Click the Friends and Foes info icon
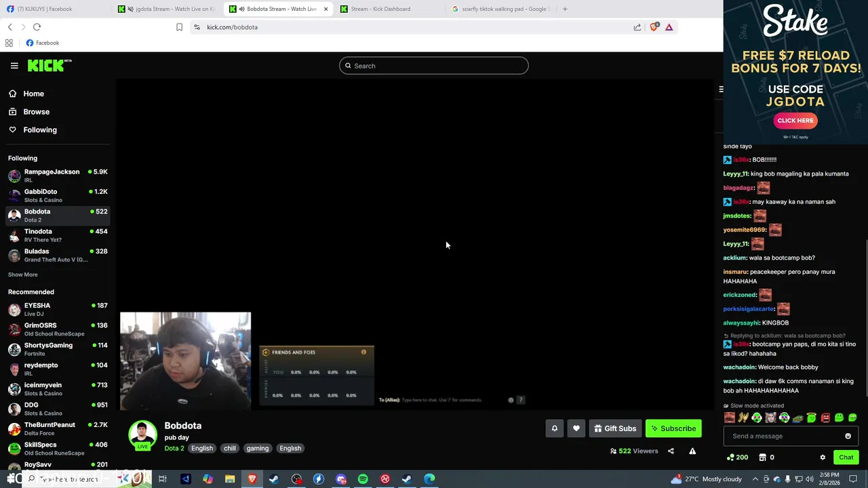 click(363, 352)
